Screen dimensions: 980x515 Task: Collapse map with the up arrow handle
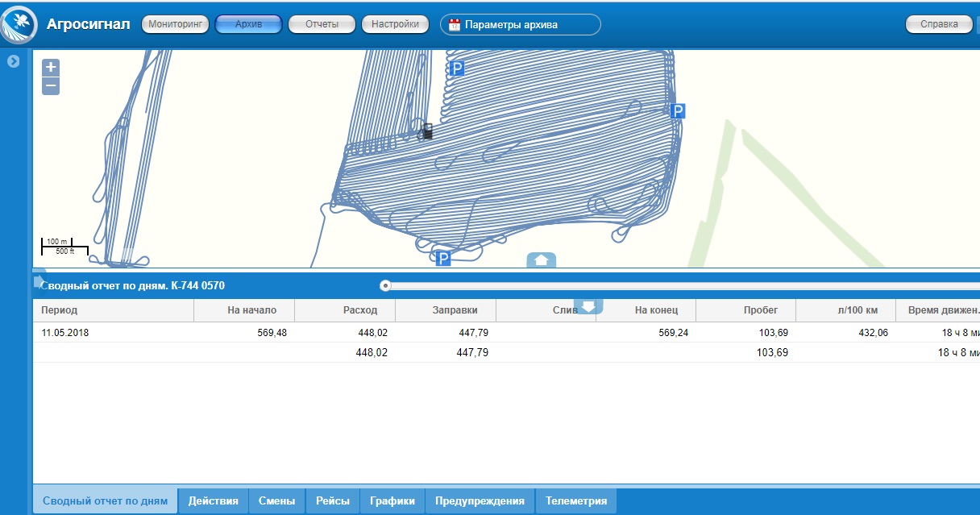[x=542, y=260]
